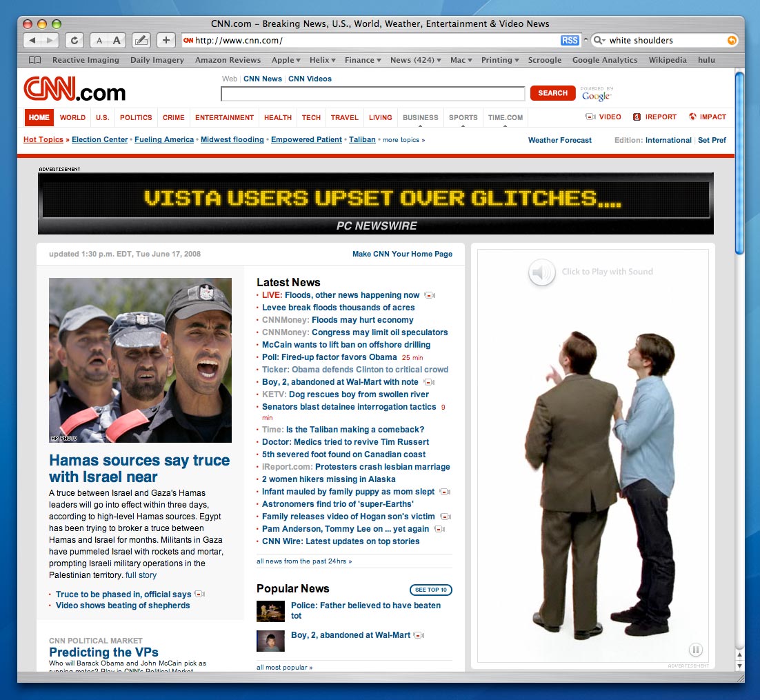The image size is (760, 700).
Task: Decrease text size with small A button
Action: (99, 41)
